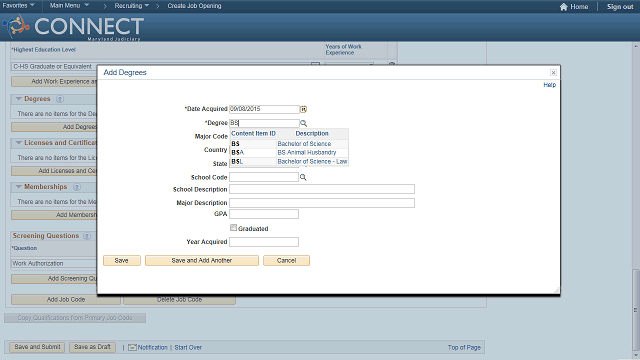Screen dimensions: 640x360
Task: Select Bachelor of Science - Law suggestion
Action: 312,162
